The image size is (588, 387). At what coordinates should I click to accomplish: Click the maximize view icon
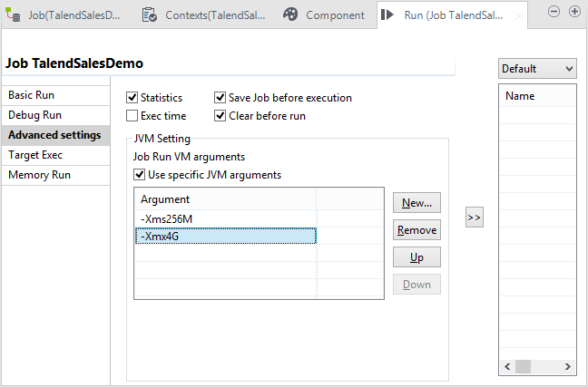(574, 12)
